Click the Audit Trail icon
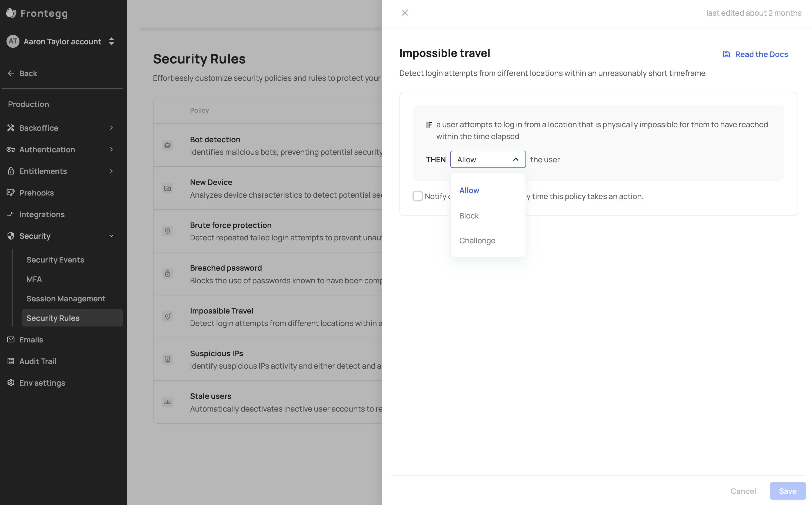 click(x=11, y=361)
